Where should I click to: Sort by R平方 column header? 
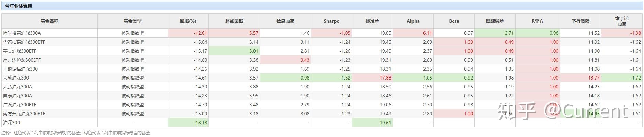[x=538, y=21]
